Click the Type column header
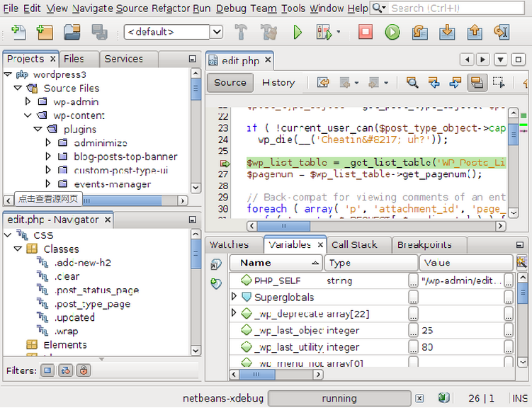This screenshot has width=532, height=408. point(371,263)
